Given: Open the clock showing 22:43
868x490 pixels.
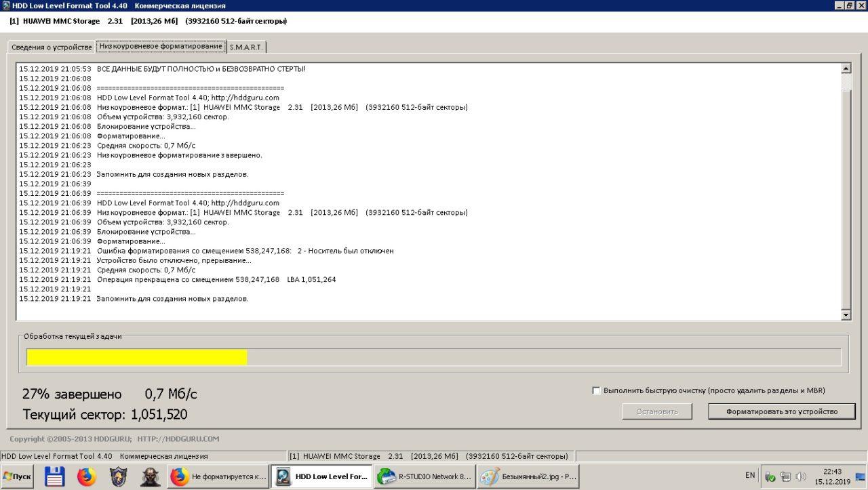Looking at the screenshot, I should [832, 476].
